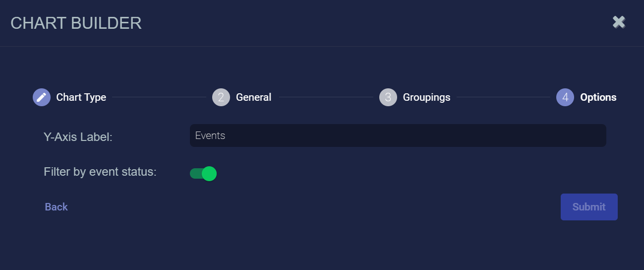Click the pencil icon for Chart Type step

click(x=42, y=97)
